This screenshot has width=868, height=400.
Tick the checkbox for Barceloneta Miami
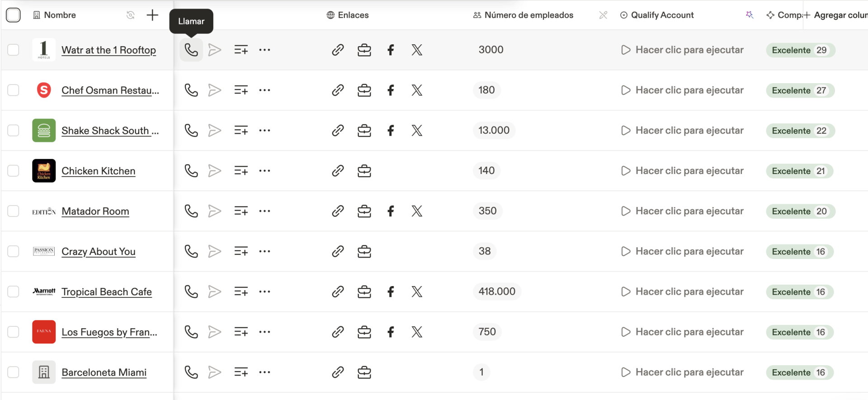pos(13,372)
